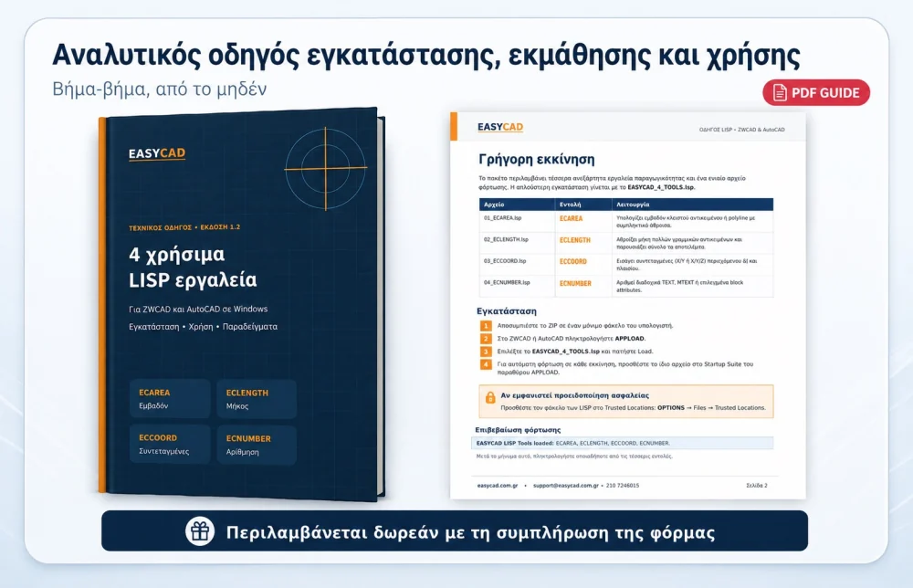Click the 'Σελίδα 2' page number
Image resolution: width=913 pixels, height=588 pixels.
(756, 485)
